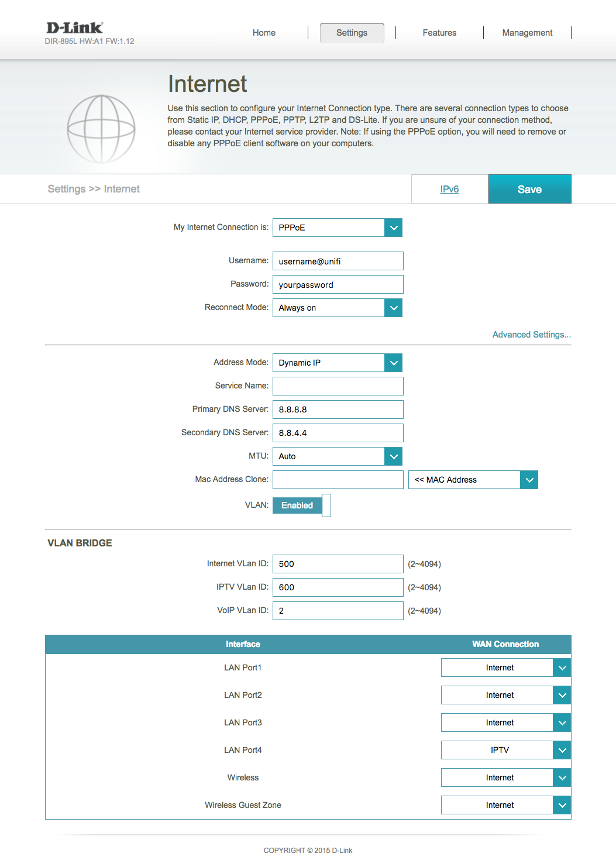The height and width of the screenshot is (867, 616).
Task: Open the MTU dropdown
Action: coord(394,456)
